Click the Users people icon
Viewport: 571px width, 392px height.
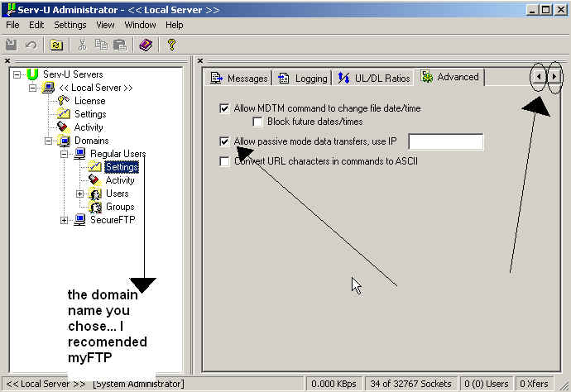(95, 194)
